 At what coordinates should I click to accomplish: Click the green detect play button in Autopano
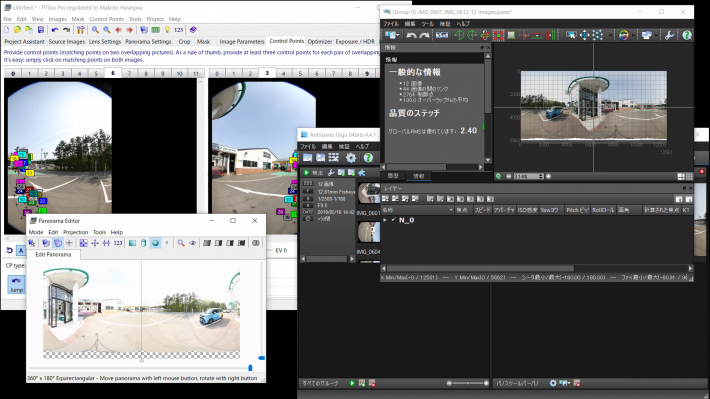point(306,173)
